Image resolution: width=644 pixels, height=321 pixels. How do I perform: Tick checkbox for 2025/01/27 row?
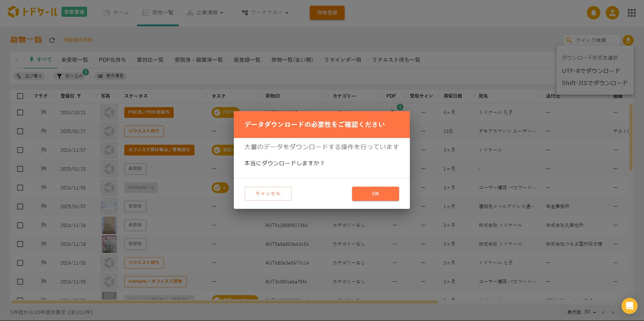(x=20, y=131)
